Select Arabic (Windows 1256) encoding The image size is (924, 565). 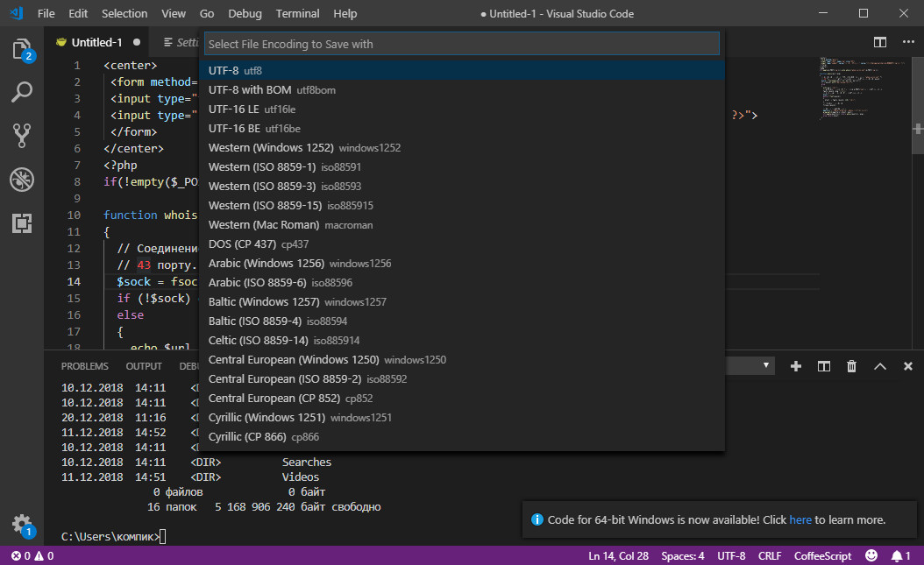click(462, 263)
